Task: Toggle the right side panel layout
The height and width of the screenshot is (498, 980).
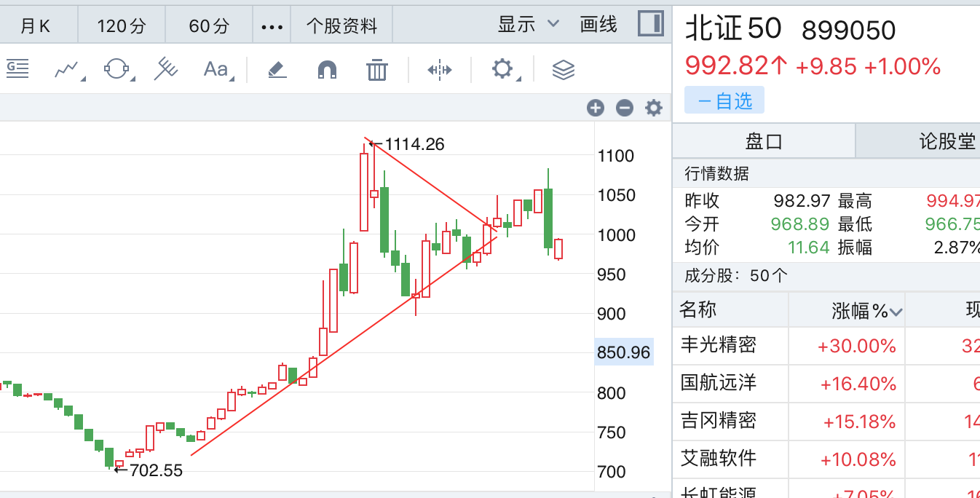Action: (x=650, y=24)
